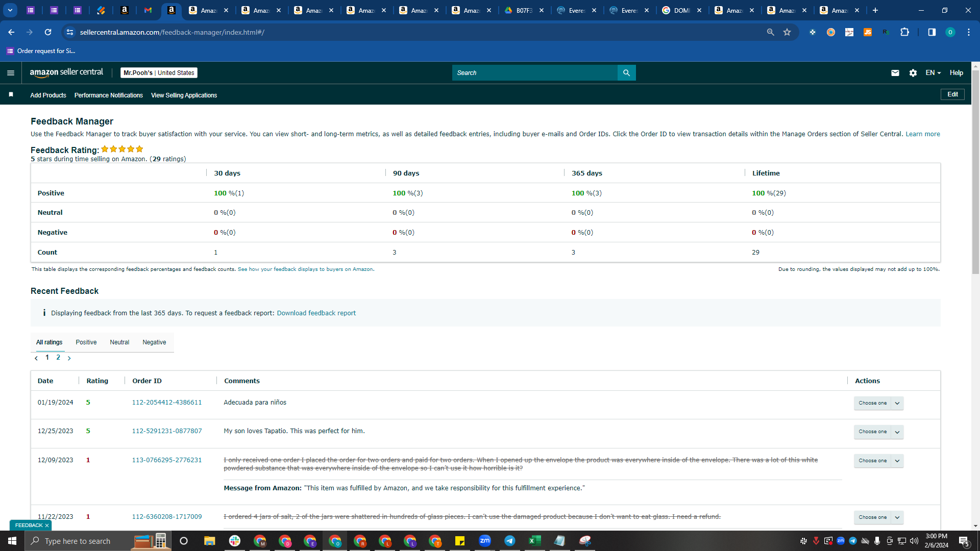Expand Choose one for the 01/19/2024 feedback
The width and height of the screenshot is (980, 551).
click(878, 403)
